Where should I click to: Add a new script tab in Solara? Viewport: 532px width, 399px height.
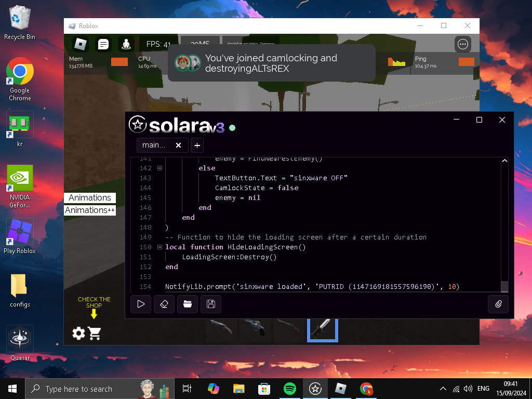(197, 145)
